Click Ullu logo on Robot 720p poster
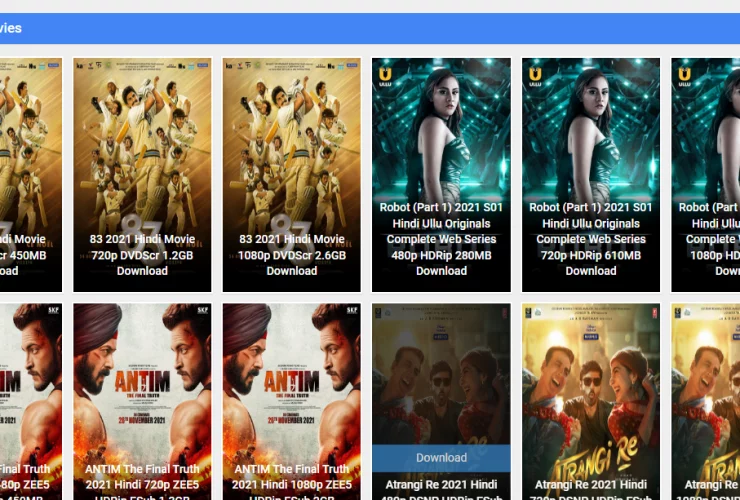This screenshot has height=500, width=740. point(534,76)
